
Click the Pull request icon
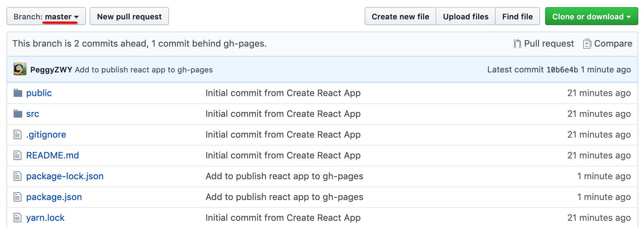[517, 44]
